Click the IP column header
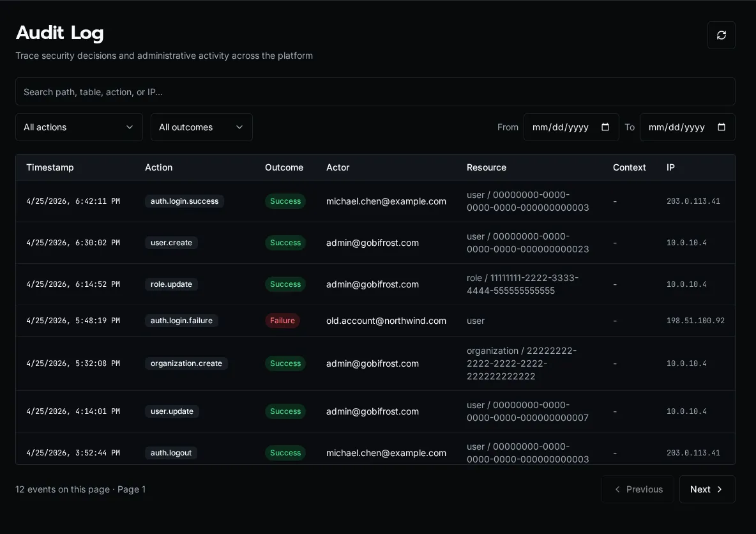 (x=670, y=167)
